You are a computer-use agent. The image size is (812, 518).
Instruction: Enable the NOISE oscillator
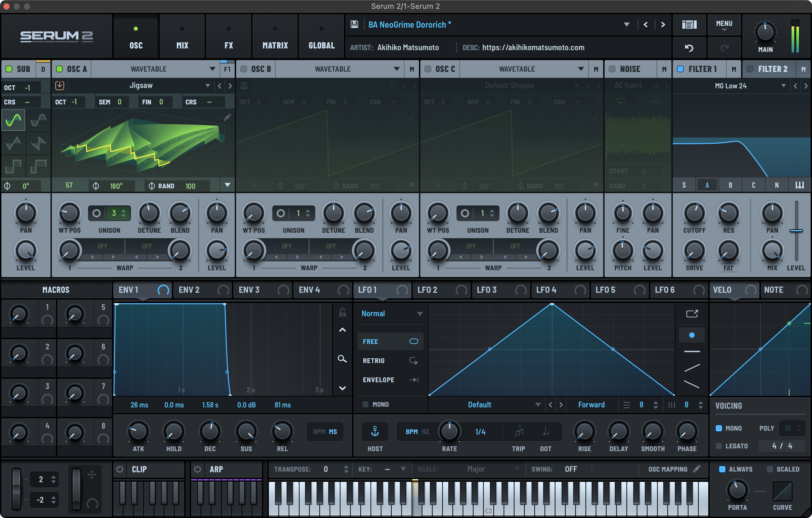tap(612, 69)
